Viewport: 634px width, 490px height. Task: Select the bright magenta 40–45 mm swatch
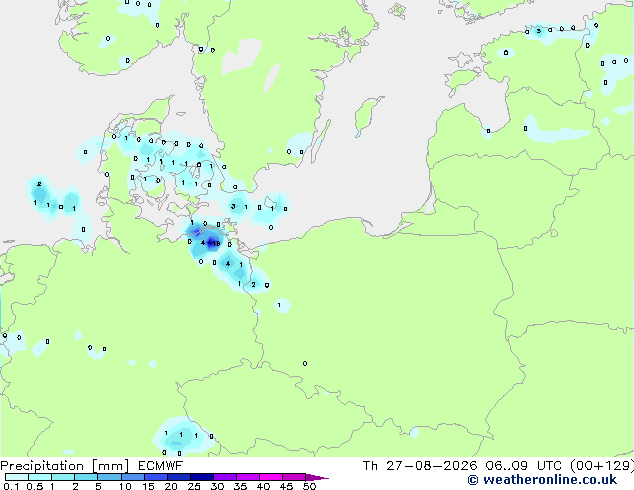pyautogui.click(x=271, y=477)
